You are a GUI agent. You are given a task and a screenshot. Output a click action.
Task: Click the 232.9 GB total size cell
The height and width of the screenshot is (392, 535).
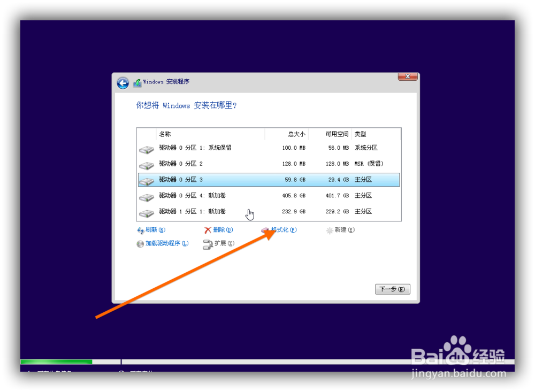294,212
